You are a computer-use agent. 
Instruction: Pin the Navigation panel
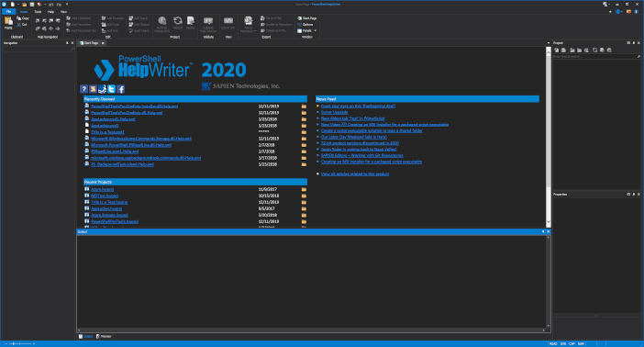[67, 43]
